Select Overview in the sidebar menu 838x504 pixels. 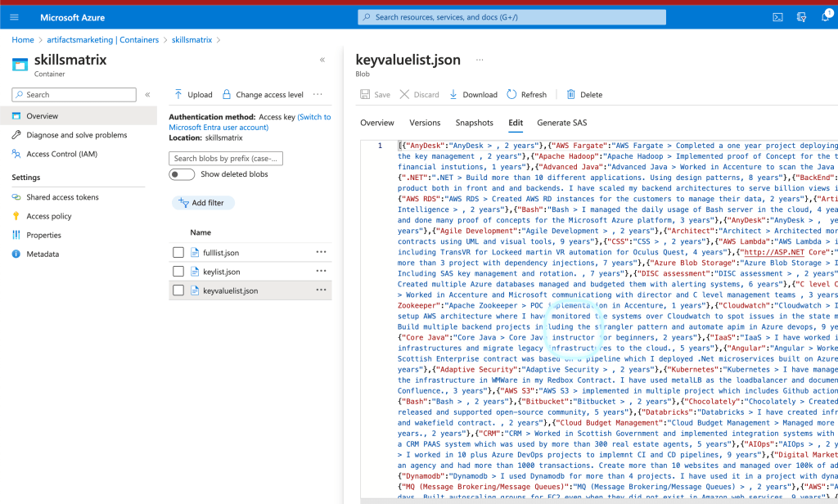pos(79,116)
